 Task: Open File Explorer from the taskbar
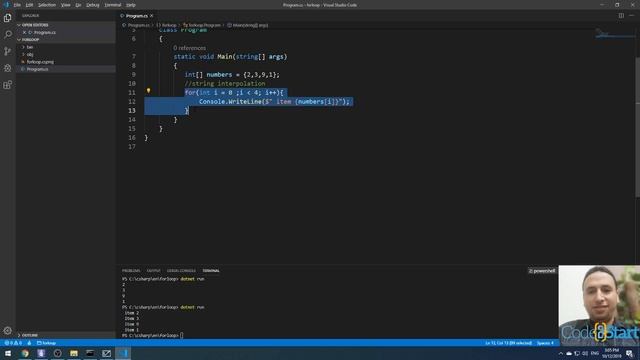point(73,353)
